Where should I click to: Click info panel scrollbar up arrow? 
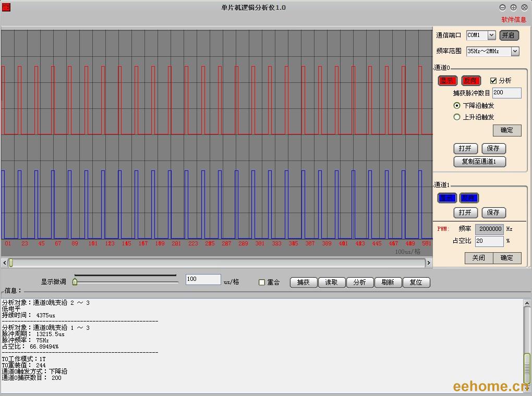pos(527,303)
